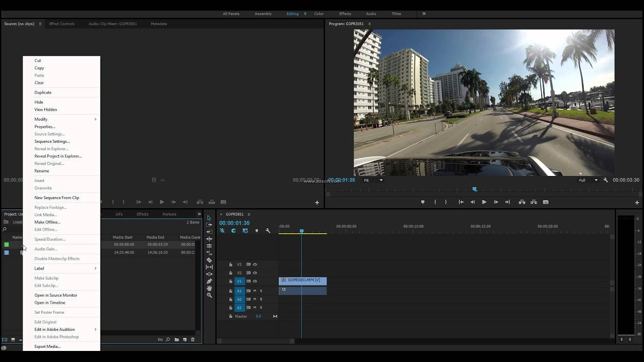Click Export Frame camera icon in Program monitor
This screenshot has height=362, width=644.
(x=546, y=202)
